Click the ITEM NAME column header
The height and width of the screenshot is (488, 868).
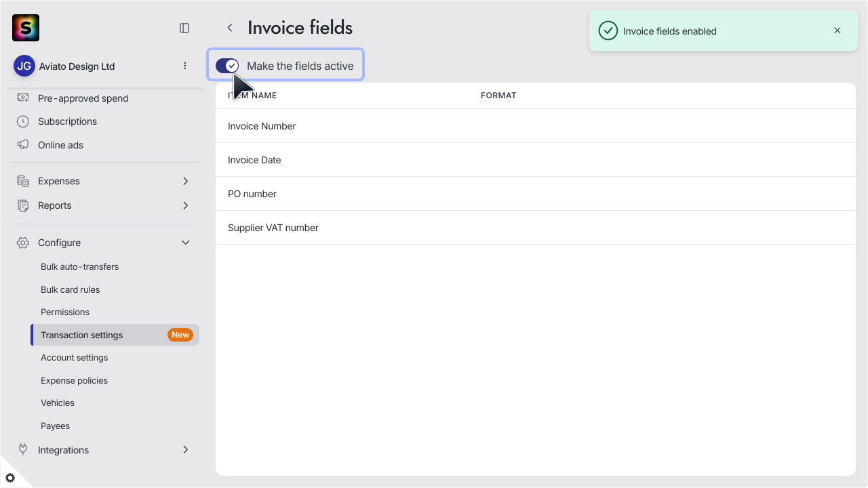click(x=252, y=96)
